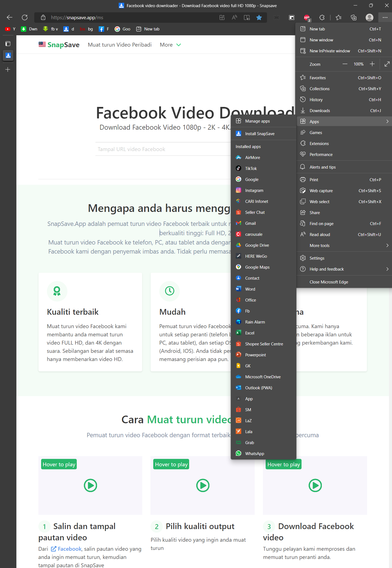
Task: Open the Collections toolbar icon
Action: 354,18
